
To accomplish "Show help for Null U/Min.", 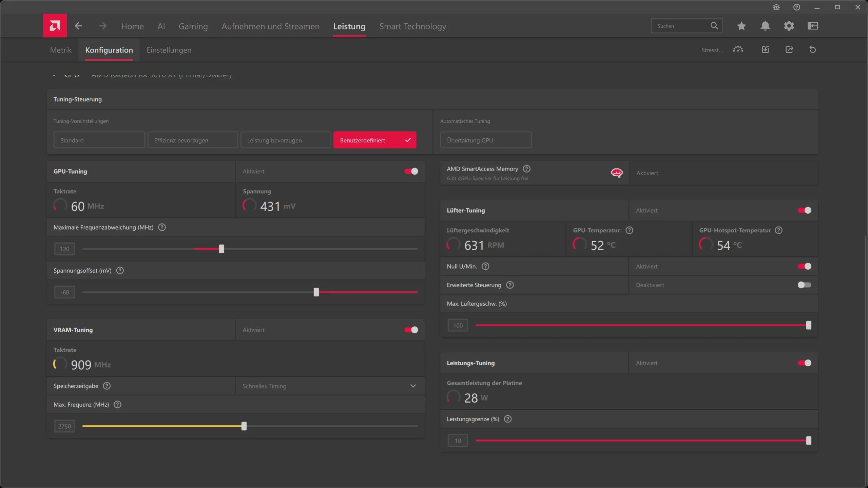I will [485, 266].
